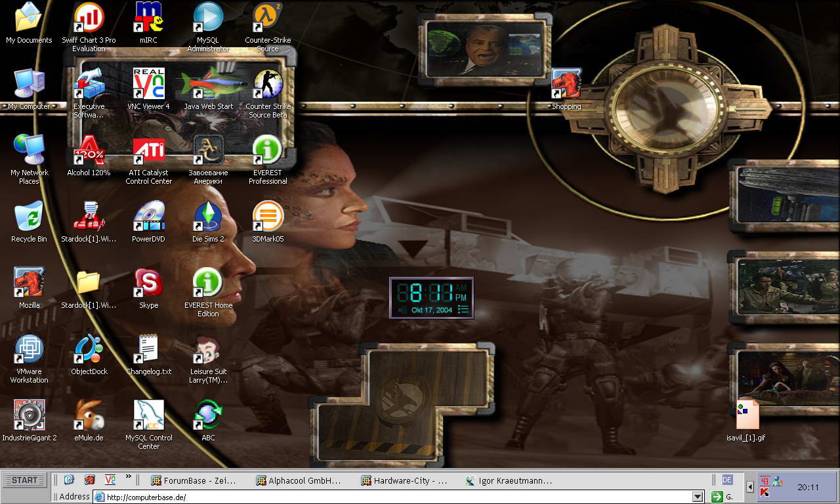Launch mIRC from desktop
Viewport: 840px width, 504px height.
(148, 23)
